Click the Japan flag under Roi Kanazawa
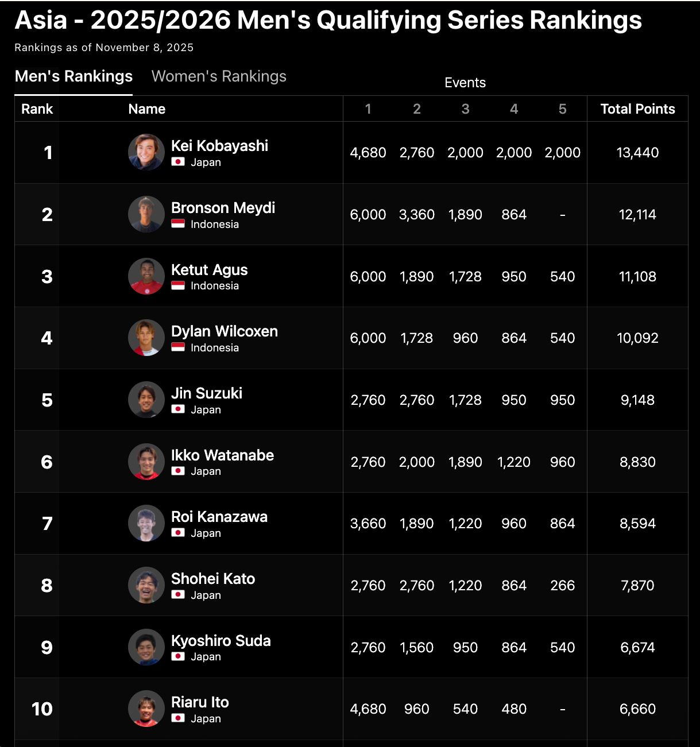This screenshot has height=747, width=700. (178, 533)
